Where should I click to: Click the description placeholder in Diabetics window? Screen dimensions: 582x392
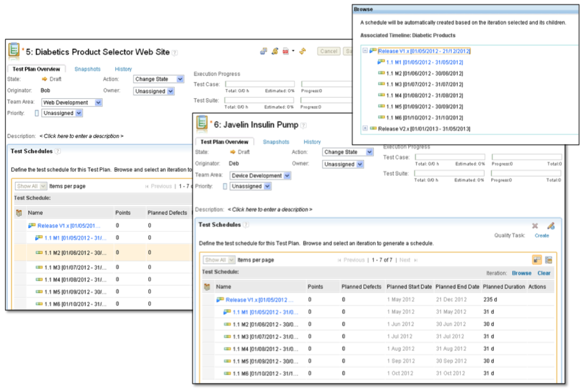coord(82,136)
